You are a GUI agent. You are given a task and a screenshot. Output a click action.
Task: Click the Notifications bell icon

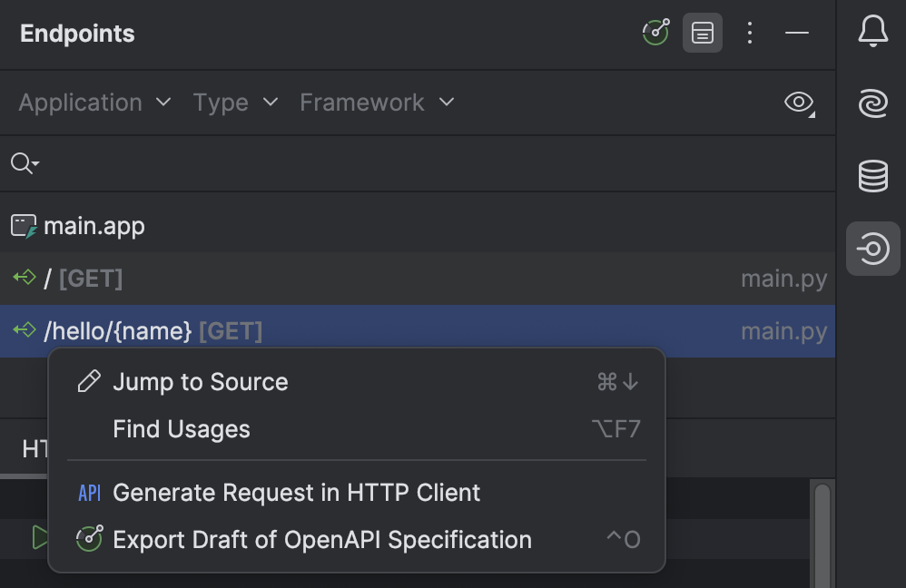[872, 30]
